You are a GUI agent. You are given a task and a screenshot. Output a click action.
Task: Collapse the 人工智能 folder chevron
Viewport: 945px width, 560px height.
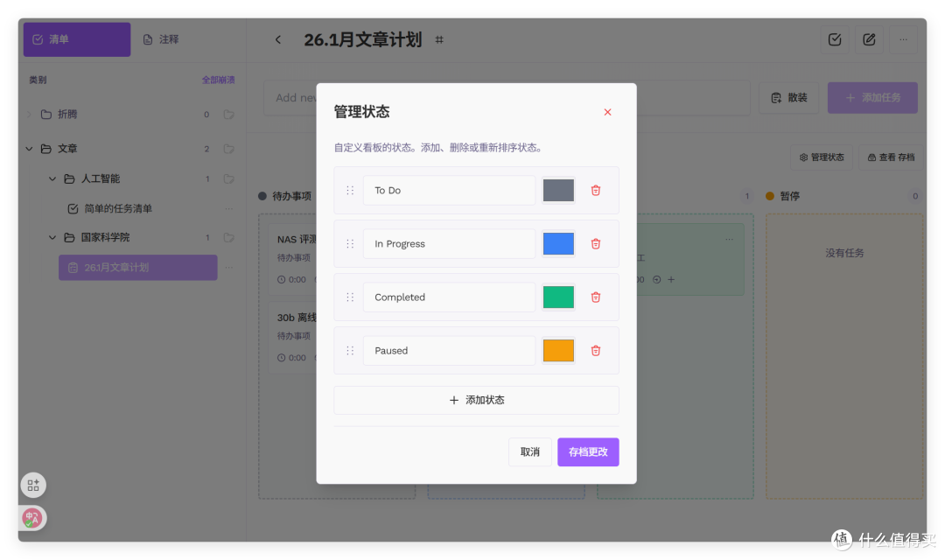point(52,179)
